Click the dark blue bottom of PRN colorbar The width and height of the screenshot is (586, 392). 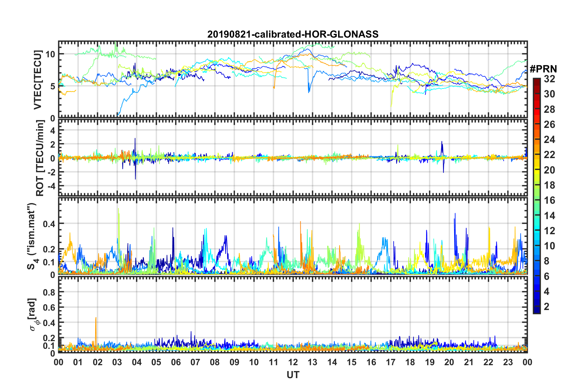[536, 311]
